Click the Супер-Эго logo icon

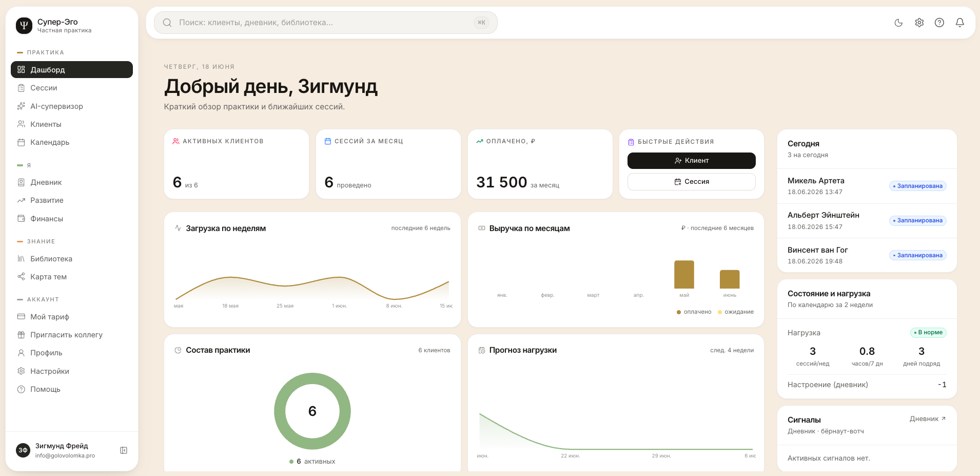point(24,26)
